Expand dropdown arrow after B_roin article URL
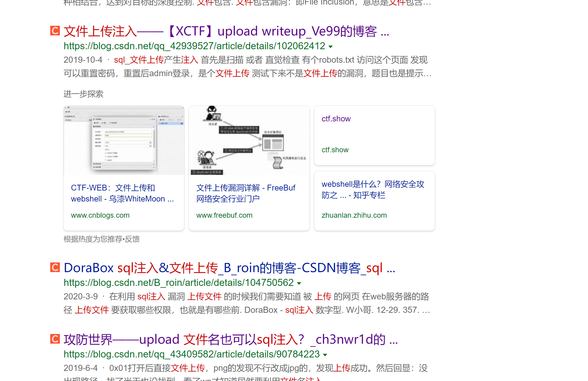Screen dimensions: 588x381 tap(299, 283)
